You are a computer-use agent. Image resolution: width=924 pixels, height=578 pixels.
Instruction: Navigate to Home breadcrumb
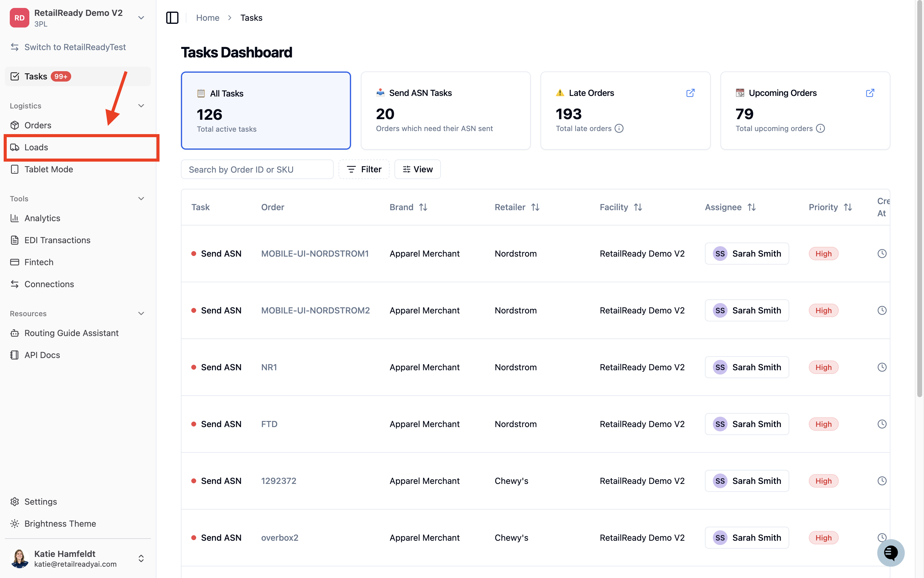(207, 18)
